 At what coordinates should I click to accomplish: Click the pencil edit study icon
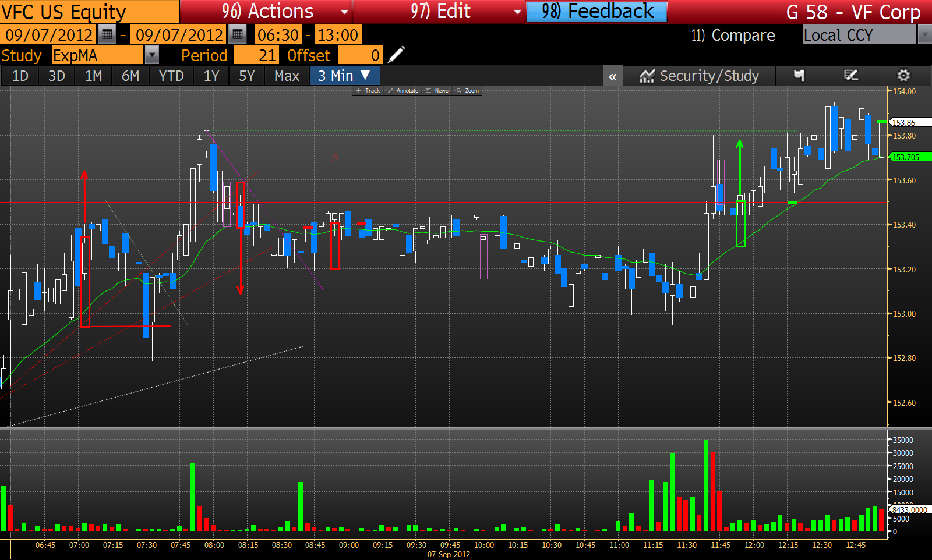[x=396, y=55]
